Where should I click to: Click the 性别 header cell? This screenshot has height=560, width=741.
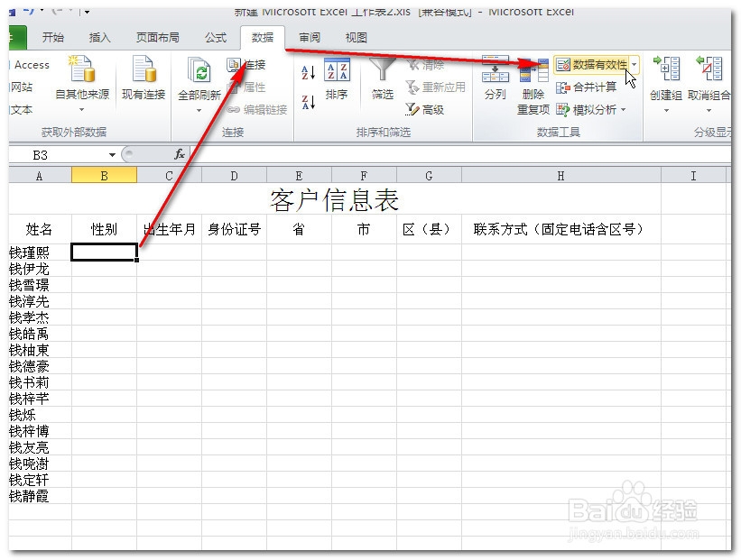point(104,229)
